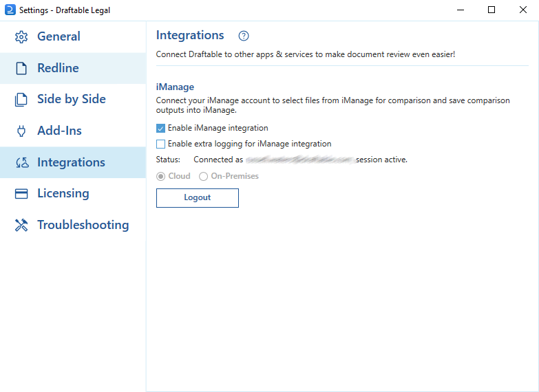Click the Integrations sidebar icon
Image resolution: width=539 pixels, height=392 pixels.
coord(22,162)
